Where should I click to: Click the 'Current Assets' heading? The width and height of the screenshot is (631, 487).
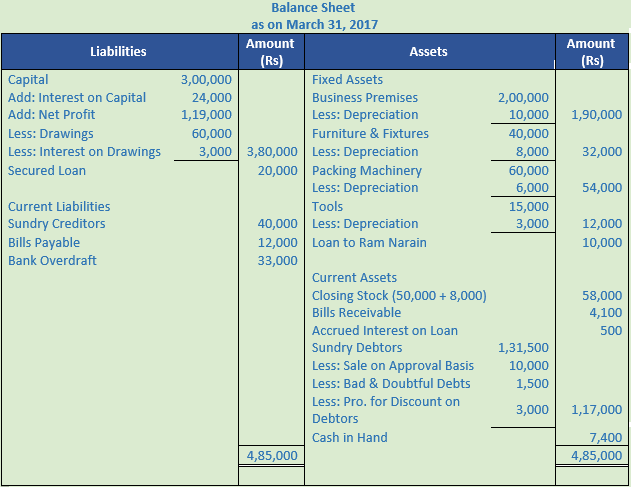(x=354, y=278)
